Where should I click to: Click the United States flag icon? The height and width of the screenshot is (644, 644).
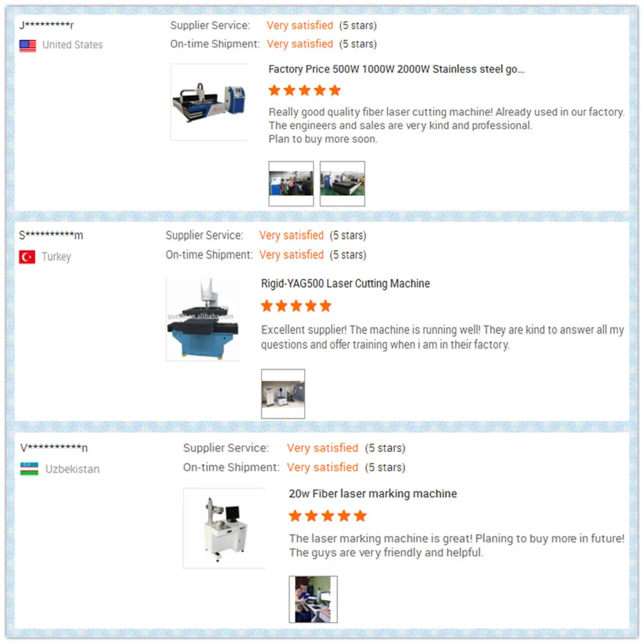point(28,46)
